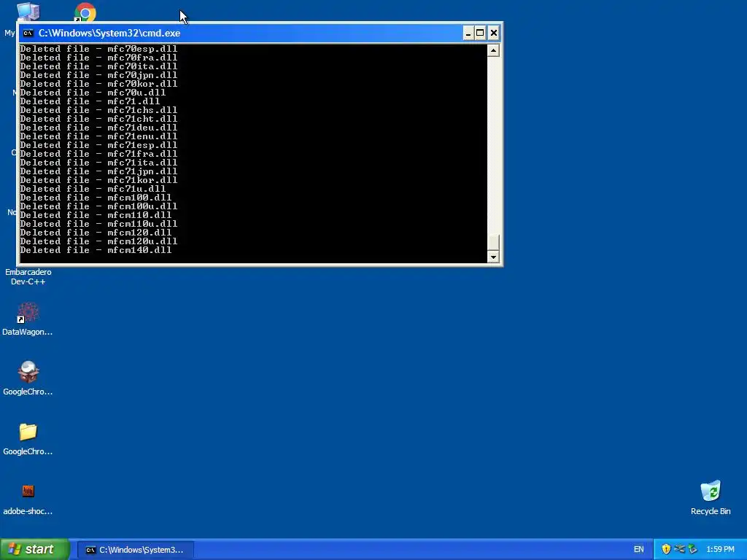Click the line 'Deleted file - mfc70u.dll'
This screenshot has width=747, height=560.
[93, 93]
